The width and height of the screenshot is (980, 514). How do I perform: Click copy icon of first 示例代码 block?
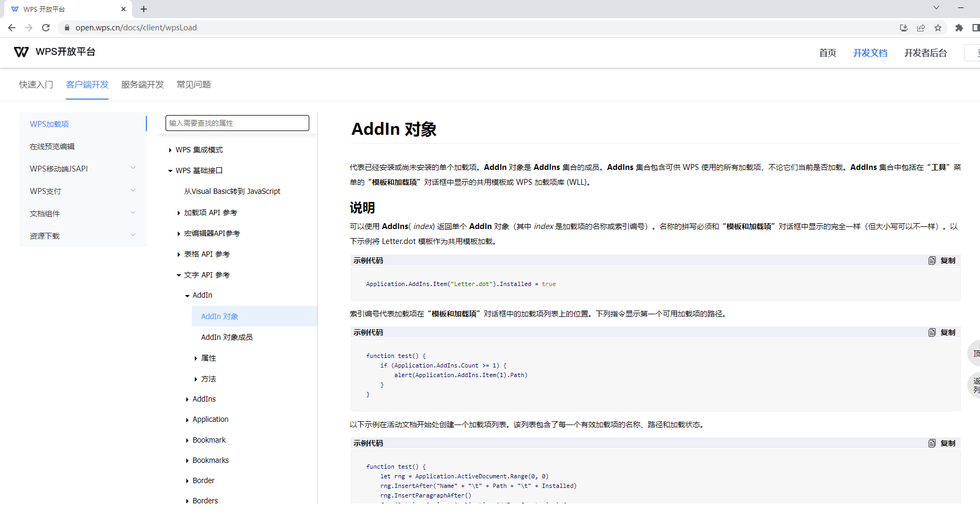932,260
